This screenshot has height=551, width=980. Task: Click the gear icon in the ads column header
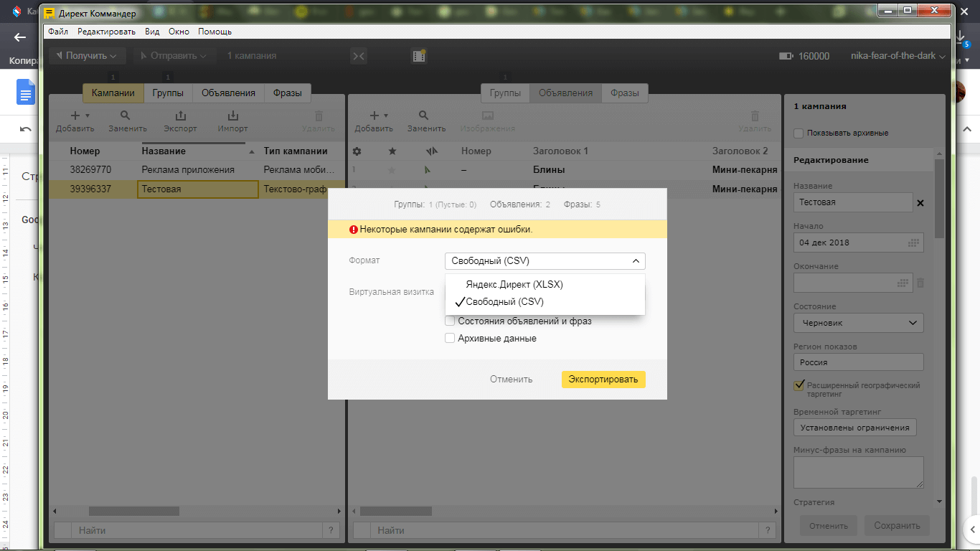pos(357,151)
